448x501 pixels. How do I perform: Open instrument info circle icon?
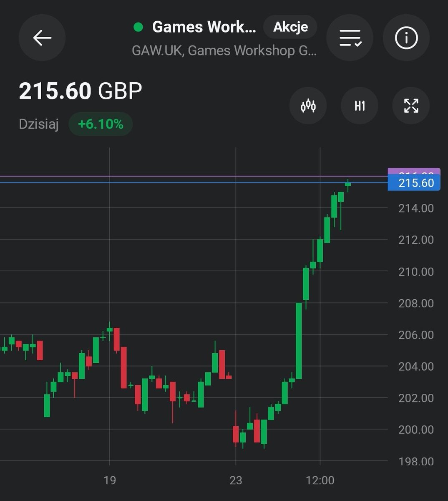click(x=406, y=38)
